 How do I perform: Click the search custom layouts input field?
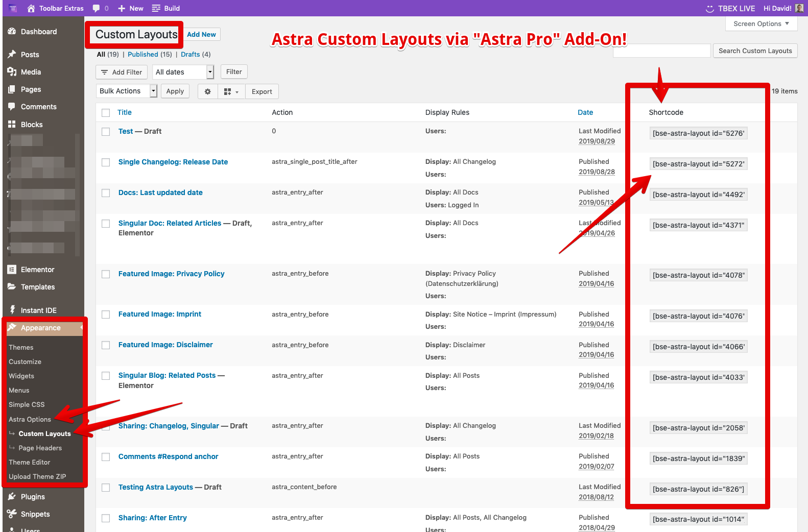click(661, 51)
